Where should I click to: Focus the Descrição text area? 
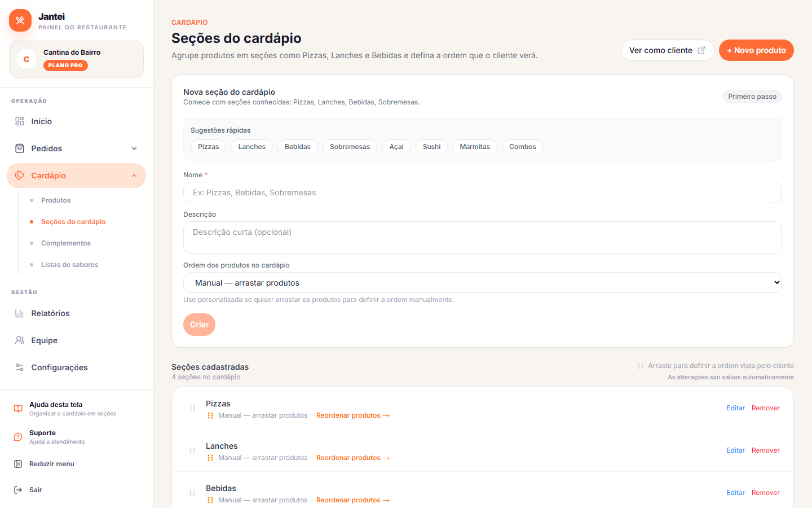[483, 238]
